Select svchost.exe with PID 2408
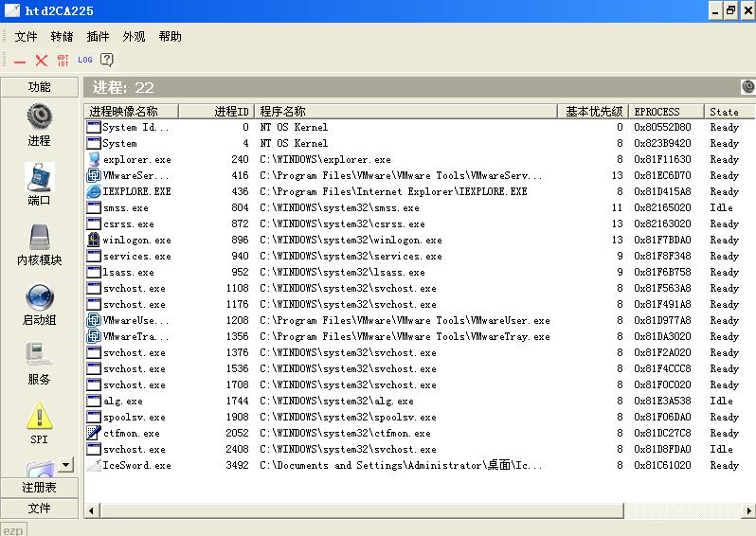 click(419, 449)
